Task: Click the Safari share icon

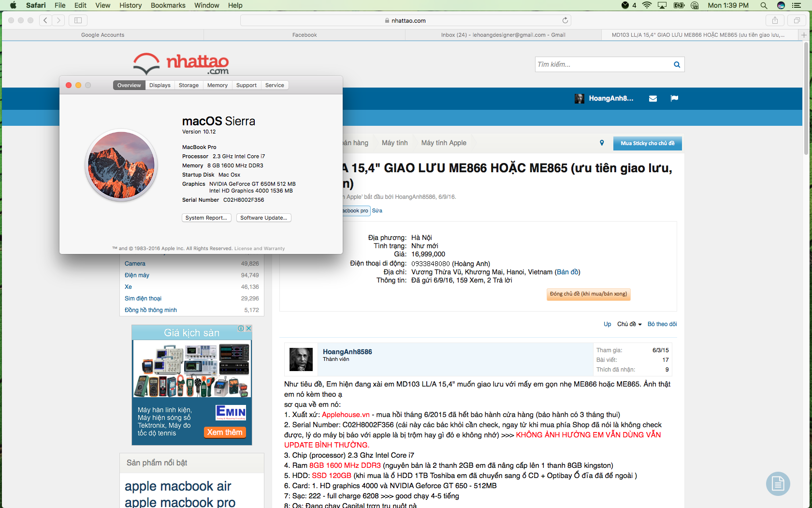Action: [x=775, y=20]
